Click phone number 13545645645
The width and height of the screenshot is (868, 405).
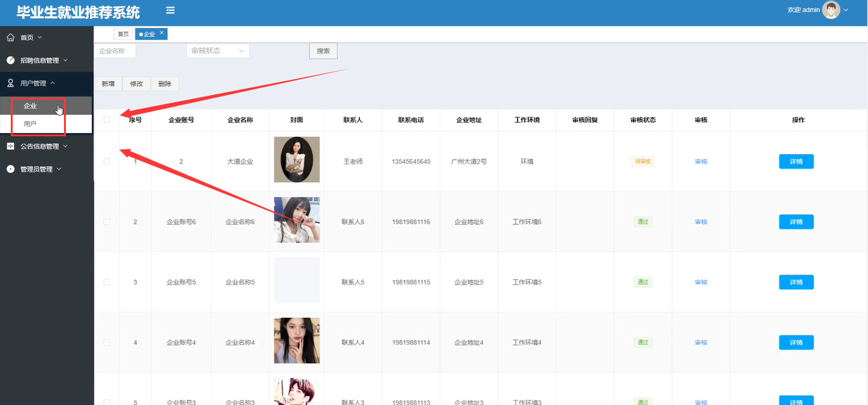pyautogui.click(x=411, y=162)
